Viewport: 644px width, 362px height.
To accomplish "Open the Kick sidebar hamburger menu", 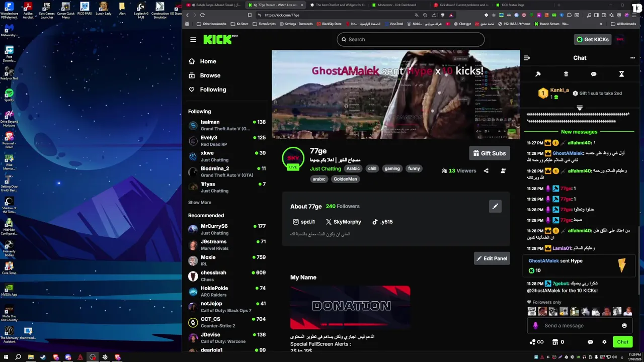I will click(193, 40).
